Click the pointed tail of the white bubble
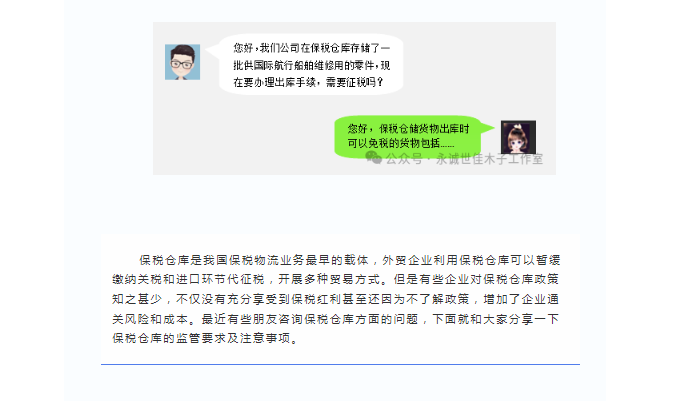Image resolution: width=687 pixels, height=401 pixels. click(212, 50)
